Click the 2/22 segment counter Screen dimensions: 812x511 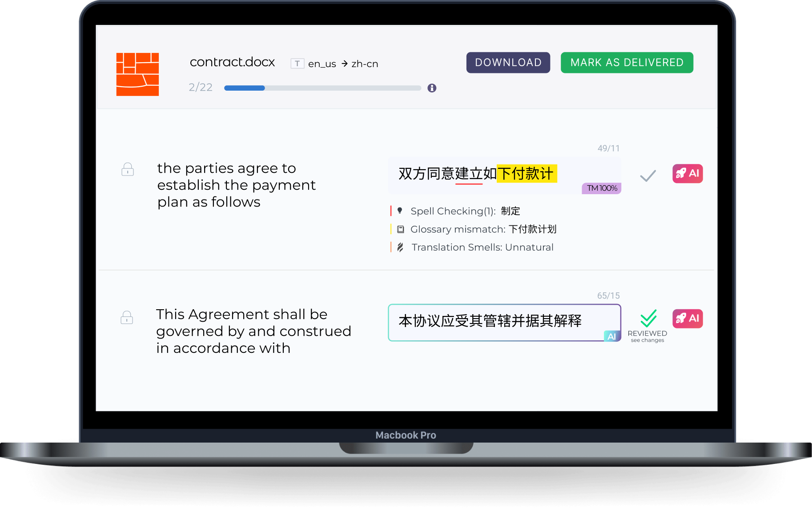[201, 87]
